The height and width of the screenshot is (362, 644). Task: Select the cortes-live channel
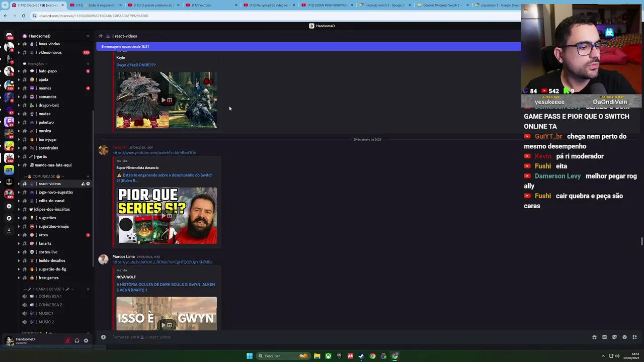56,252
